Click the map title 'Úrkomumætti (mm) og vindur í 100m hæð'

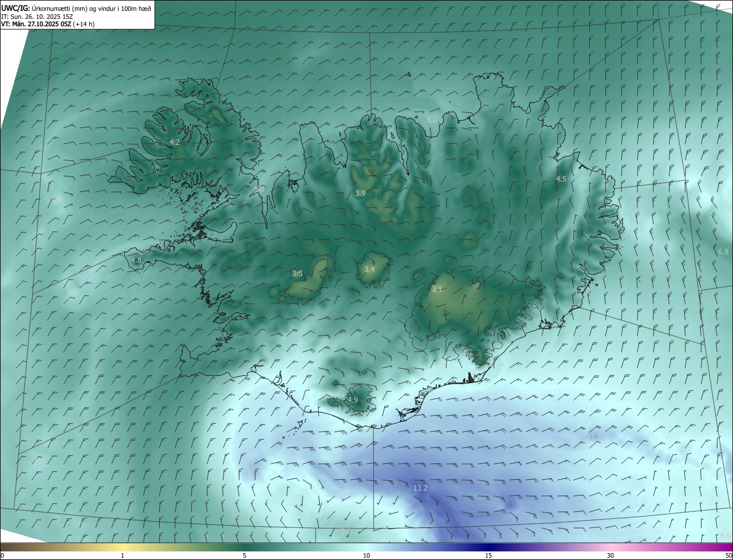[x=91, y=8]
